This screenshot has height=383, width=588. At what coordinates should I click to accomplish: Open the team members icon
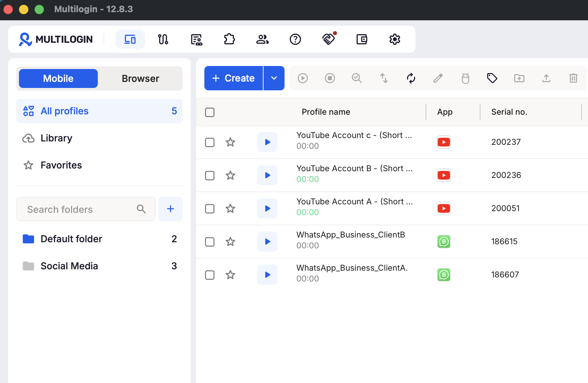click(x=262, y=39)
